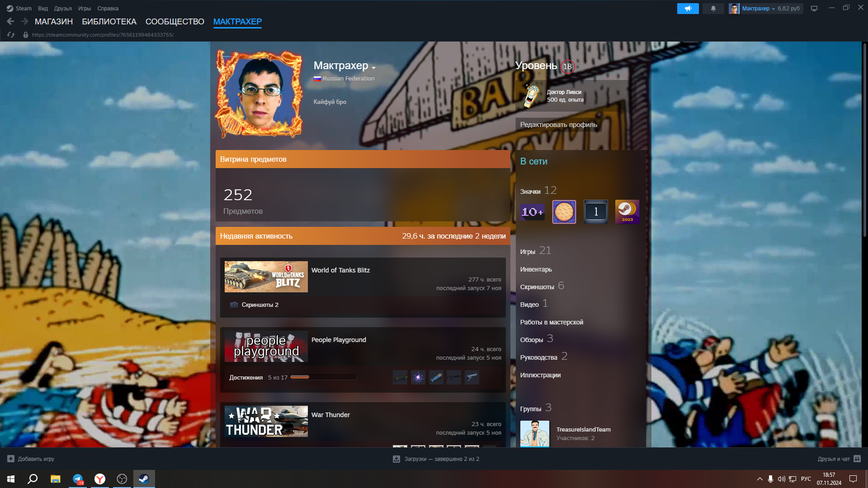
Task: Open announcements megaphone button
Action: click(688, 9)
